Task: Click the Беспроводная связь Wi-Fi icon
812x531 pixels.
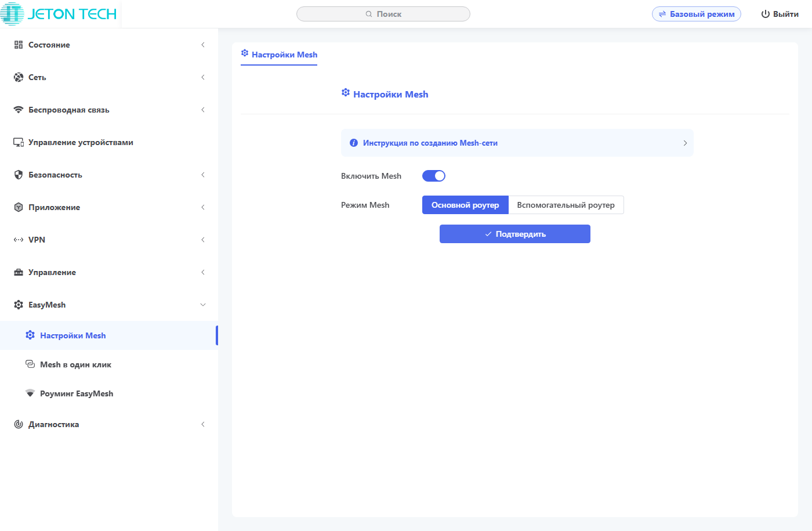Action: [19, 110]
